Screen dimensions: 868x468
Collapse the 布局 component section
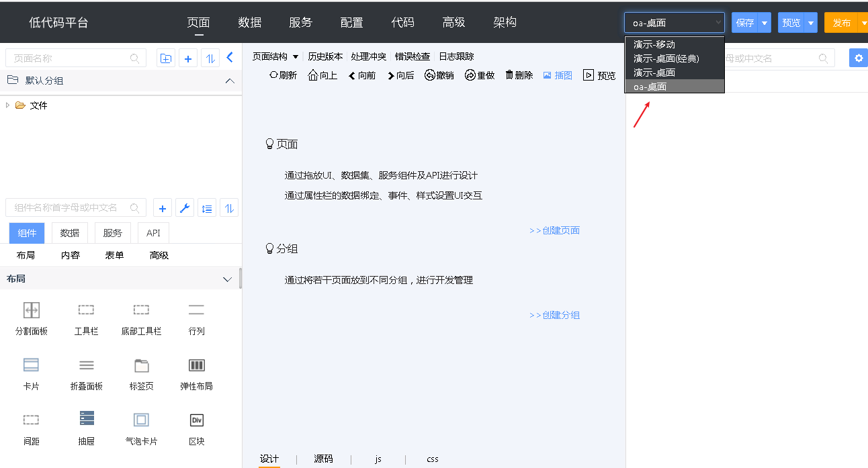pos(227,279)
